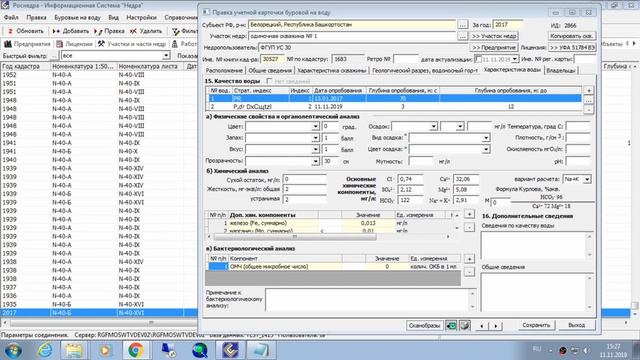Open Лицензии via its document icon
The height and width of the screenshot is (360, 640).
tap(60, 44)
